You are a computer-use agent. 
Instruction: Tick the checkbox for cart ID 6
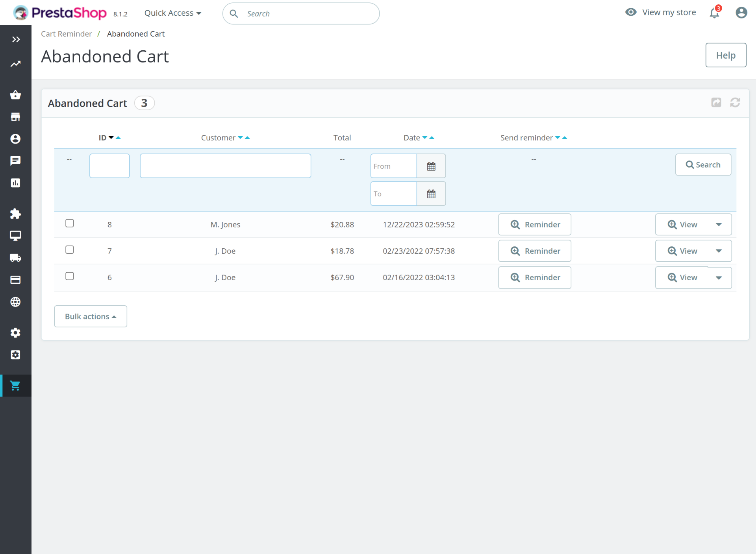point(70,276)
